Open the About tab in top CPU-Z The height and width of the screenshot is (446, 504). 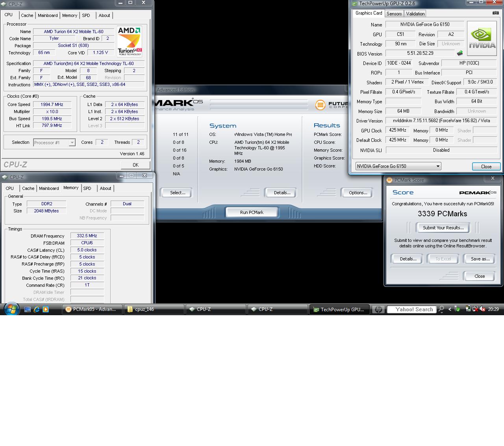(104, 15)
